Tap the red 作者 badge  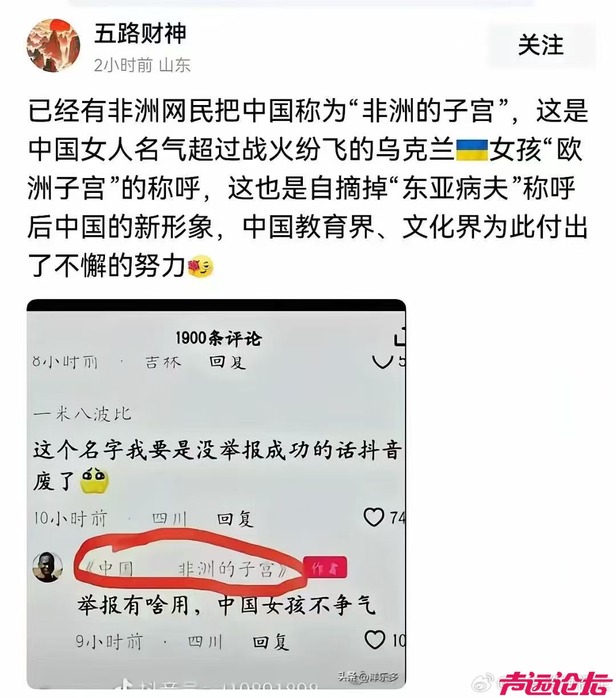325,568
